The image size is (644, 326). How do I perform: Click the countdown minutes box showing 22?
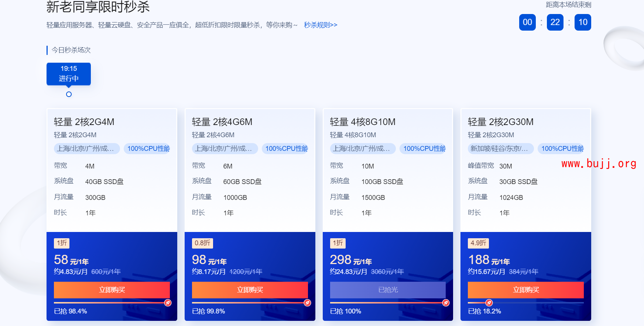[x=555, y=22]
